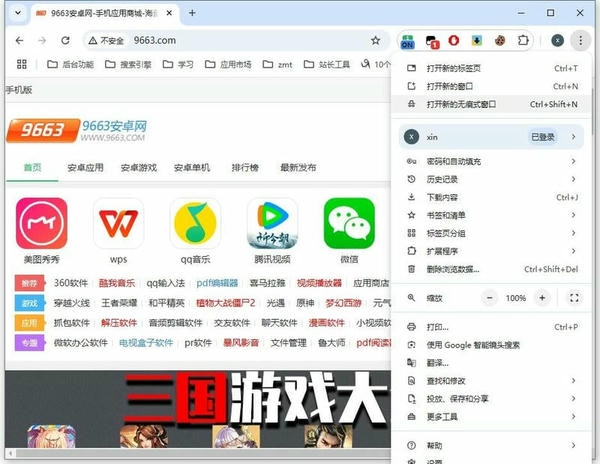
Task: Zoom in with the plus button
Action: [x=542, y=298]
